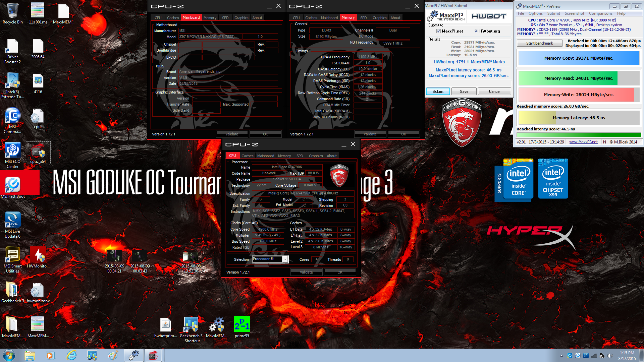The width and height of the screenshot is (644, 362).
Task: Switch to SPD tab in Memory CPU-Z window
Action: (363, 18)
